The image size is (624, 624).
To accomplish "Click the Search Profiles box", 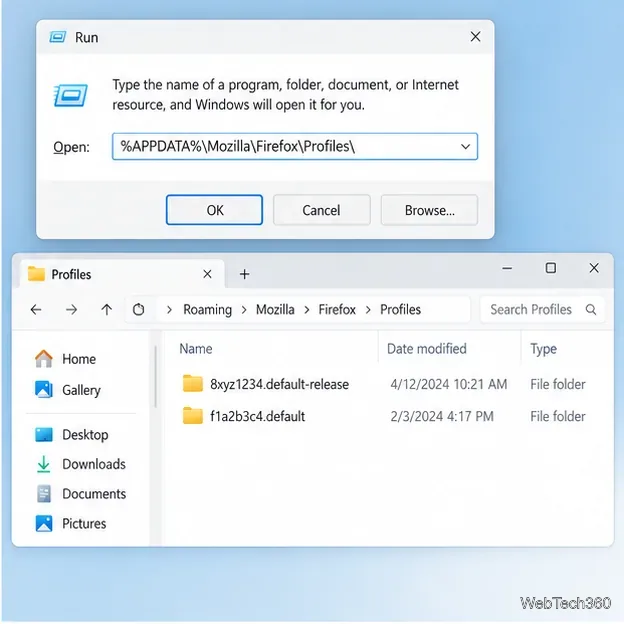I will [542, 309].
